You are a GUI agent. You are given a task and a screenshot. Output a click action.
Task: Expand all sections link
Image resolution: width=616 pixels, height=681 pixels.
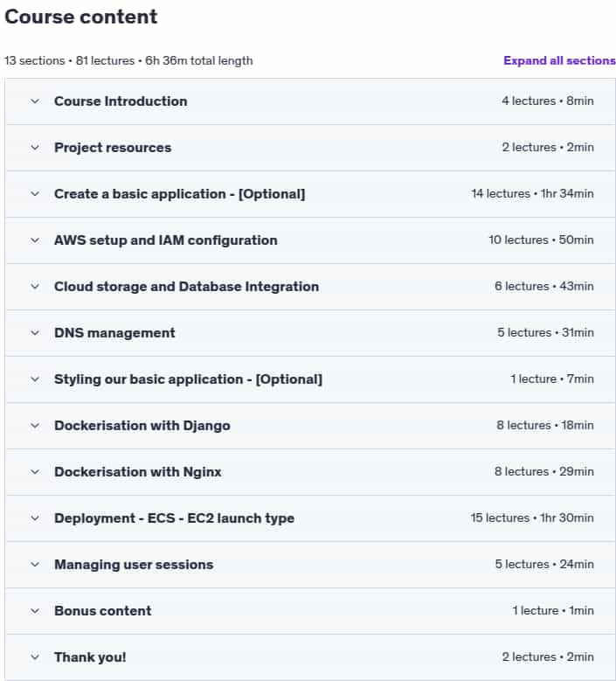559,60
